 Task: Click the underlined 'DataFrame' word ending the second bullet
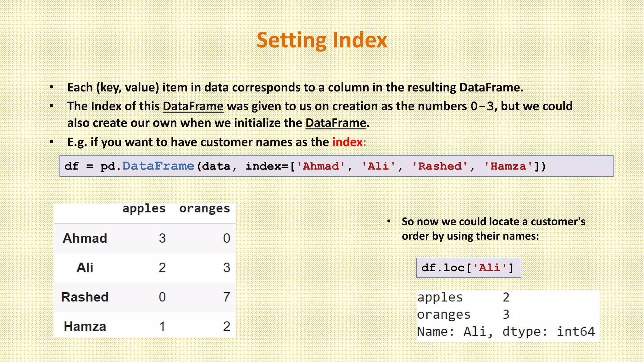coord(336,123)
